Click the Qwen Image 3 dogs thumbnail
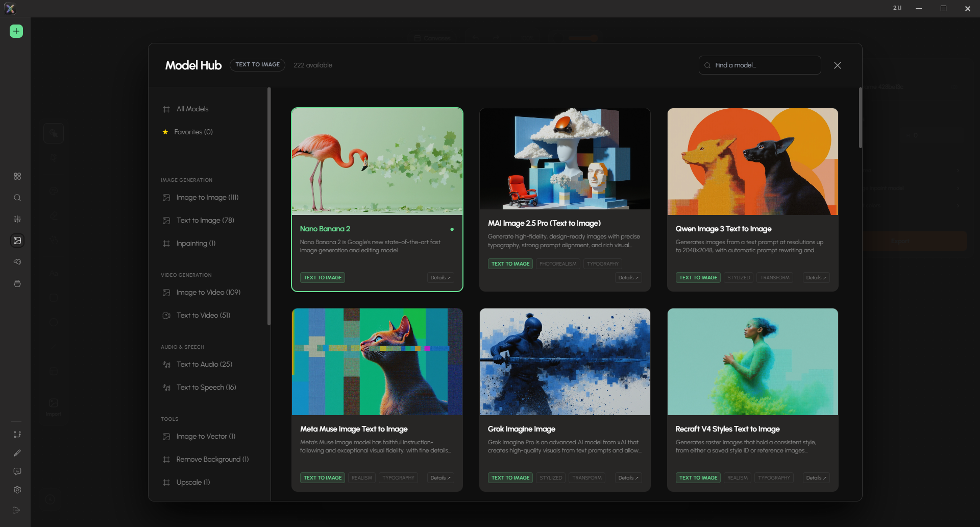 pyautogui.click(x=753, y=161)
